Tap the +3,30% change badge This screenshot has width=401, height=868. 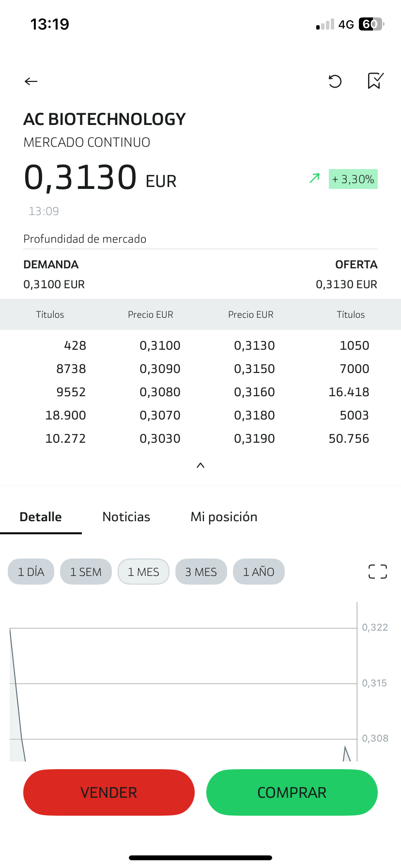tap(353, 179)
